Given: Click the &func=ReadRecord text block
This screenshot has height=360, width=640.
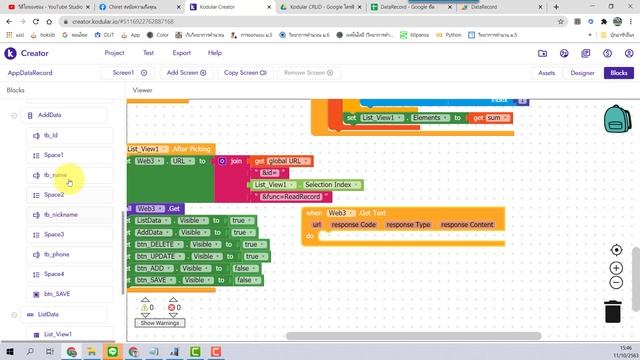Looking at the screenshot, I should tap(291, 197).
